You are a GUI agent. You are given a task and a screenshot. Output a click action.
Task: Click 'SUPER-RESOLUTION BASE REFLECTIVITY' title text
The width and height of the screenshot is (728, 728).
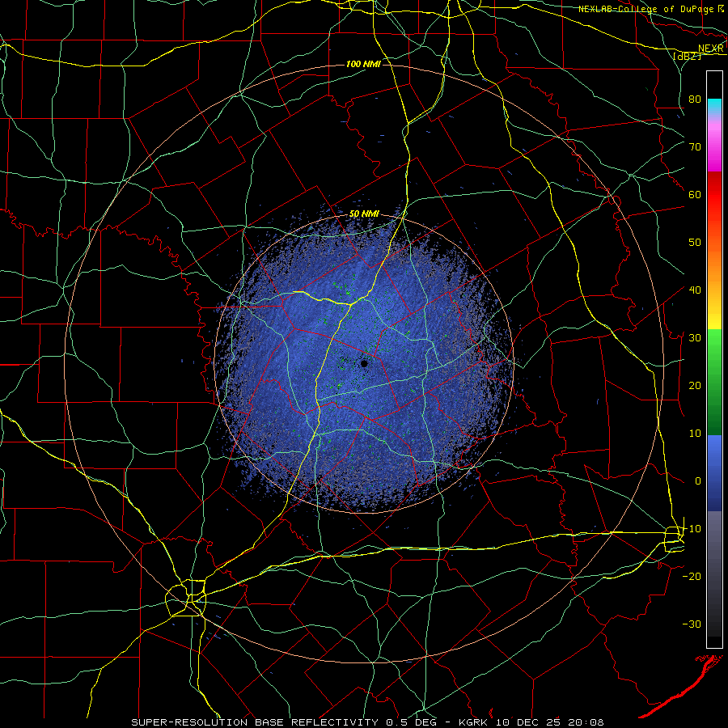click(x=255, y=722)
